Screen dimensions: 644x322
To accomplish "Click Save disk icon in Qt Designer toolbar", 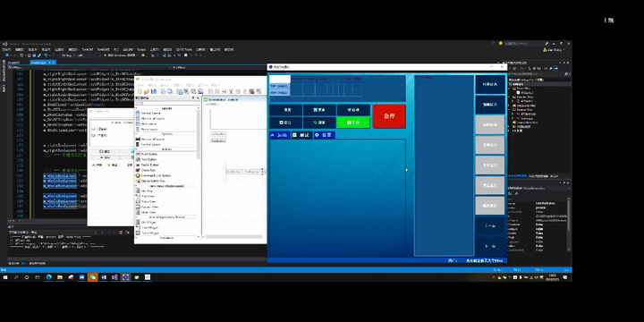I will [x=154, y=91].
